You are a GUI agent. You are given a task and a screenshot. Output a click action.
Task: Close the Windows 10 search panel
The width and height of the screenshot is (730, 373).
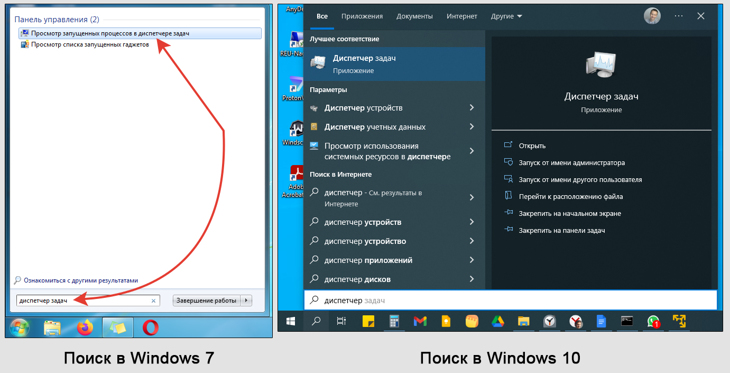[x=701, y=16]
